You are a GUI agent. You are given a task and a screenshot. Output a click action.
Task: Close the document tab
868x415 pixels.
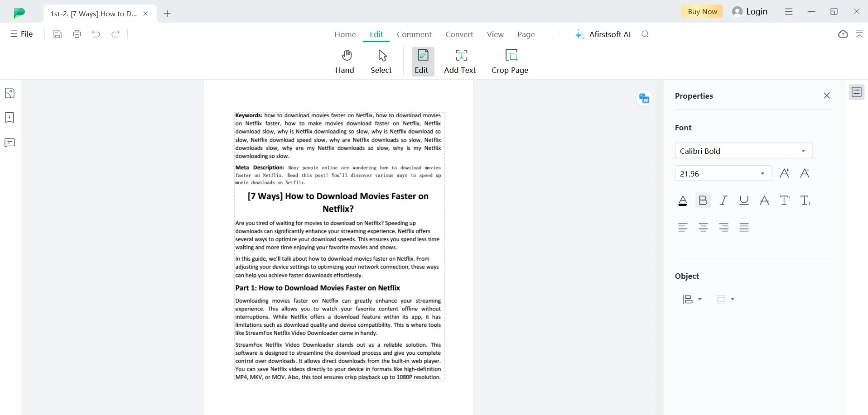tap(145, 14)
